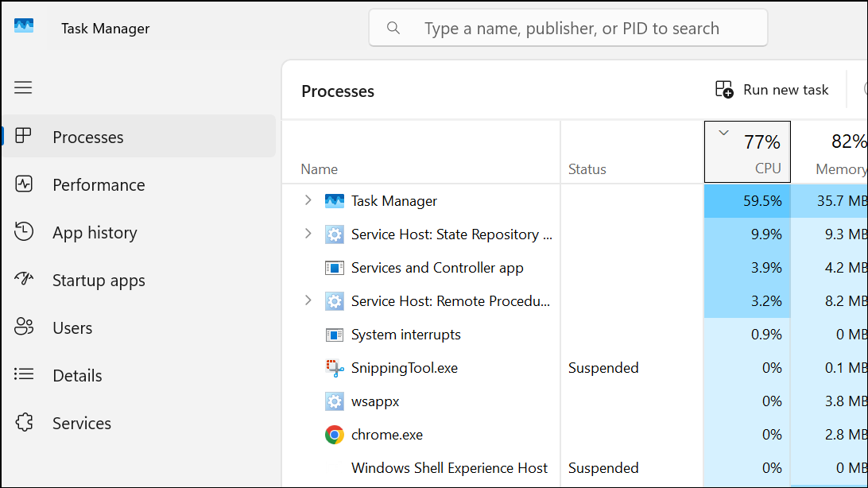This screenshot has width=868, height=488.
Task: Click the Users people icon
Action: (x=24, y=327)
